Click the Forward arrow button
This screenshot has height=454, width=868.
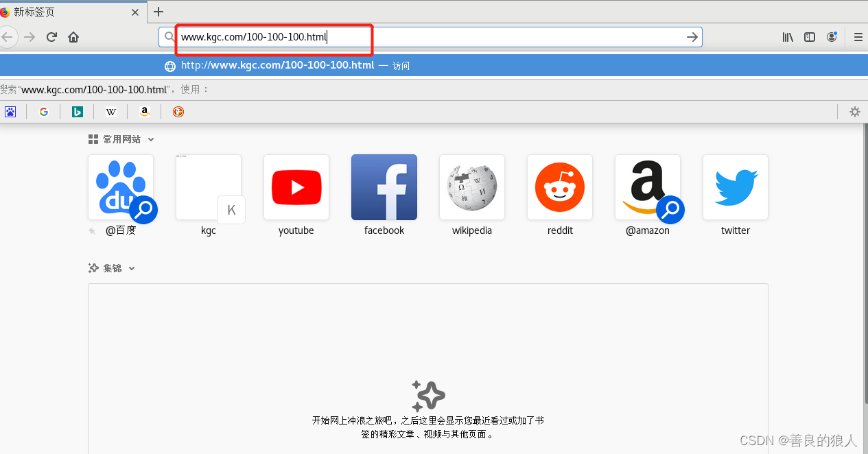coord(30,37)
